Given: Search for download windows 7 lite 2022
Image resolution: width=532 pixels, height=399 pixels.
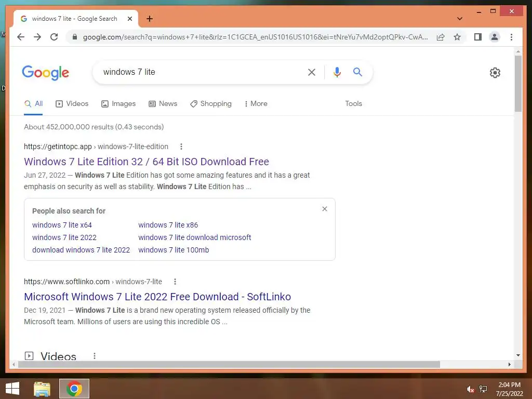Looking at the screenshot, I should [81, 250].
